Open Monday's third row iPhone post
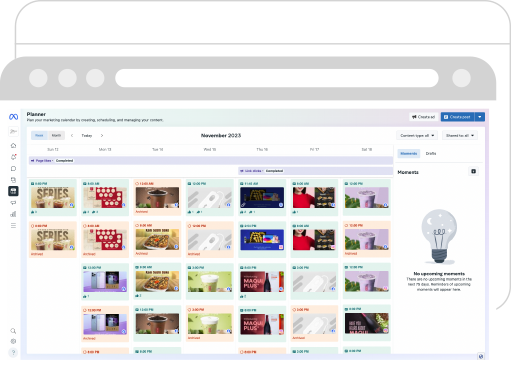This screenshot has height=369, width=511. pos(105,282)
